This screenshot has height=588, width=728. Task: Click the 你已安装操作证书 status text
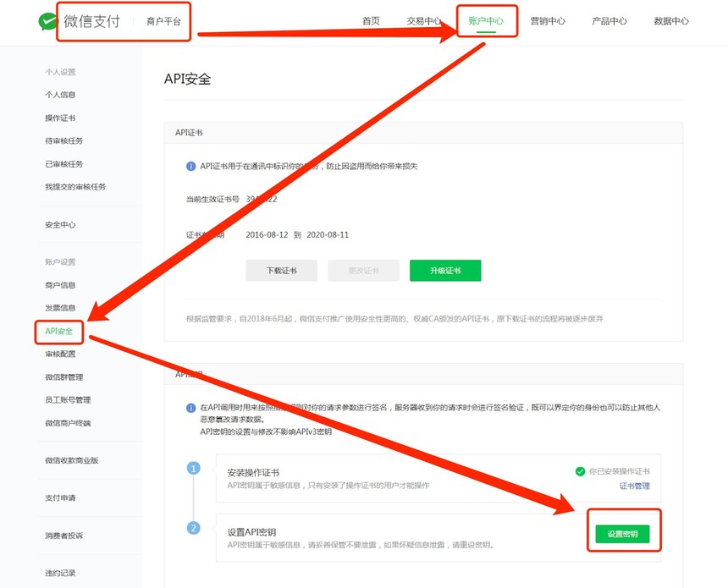(x=620, y=471)
